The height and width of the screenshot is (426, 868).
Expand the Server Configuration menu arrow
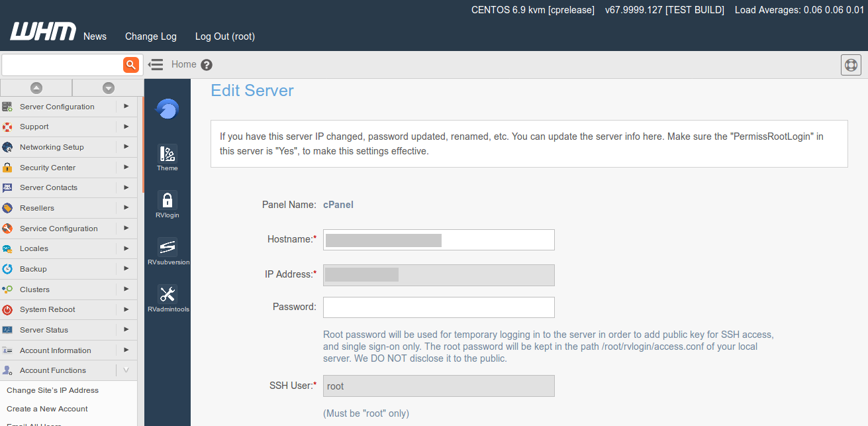(126, 106)
